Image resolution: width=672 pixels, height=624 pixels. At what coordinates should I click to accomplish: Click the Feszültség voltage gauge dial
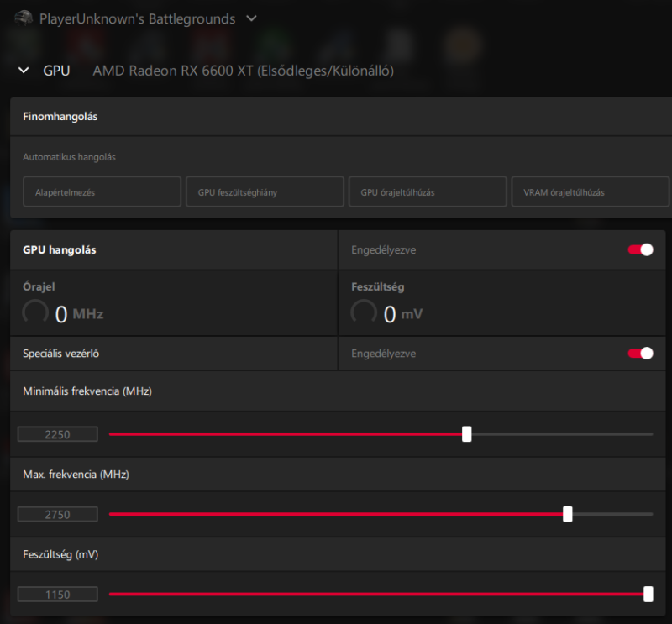(x=364, y=312)
